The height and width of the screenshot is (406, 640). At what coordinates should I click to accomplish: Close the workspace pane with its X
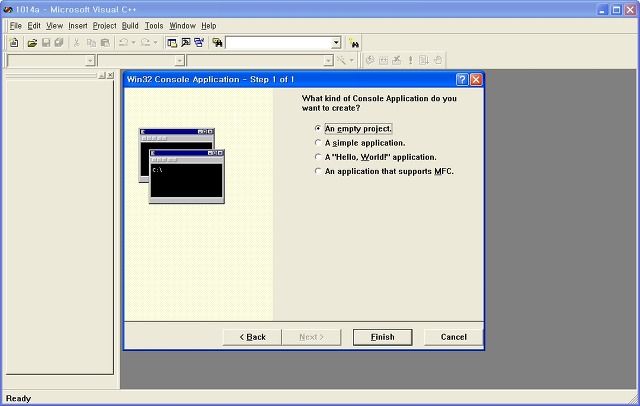pos(110,75)
